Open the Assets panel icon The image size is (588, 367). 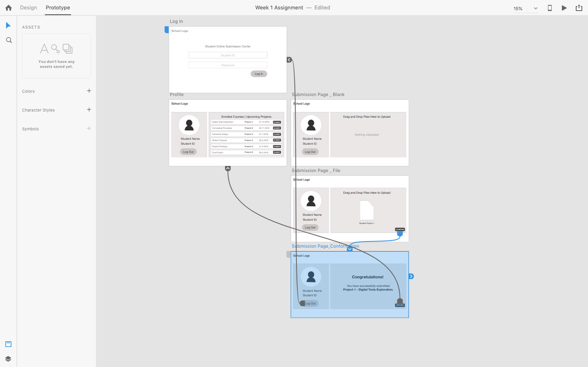pos(8,344)
